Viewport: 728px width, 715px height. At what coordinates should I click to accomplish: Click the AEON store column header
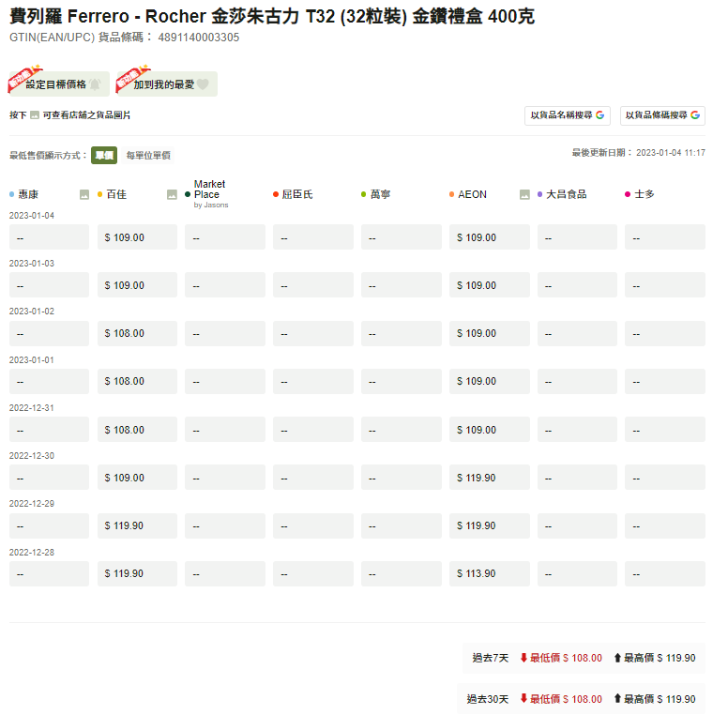(472, 194)
